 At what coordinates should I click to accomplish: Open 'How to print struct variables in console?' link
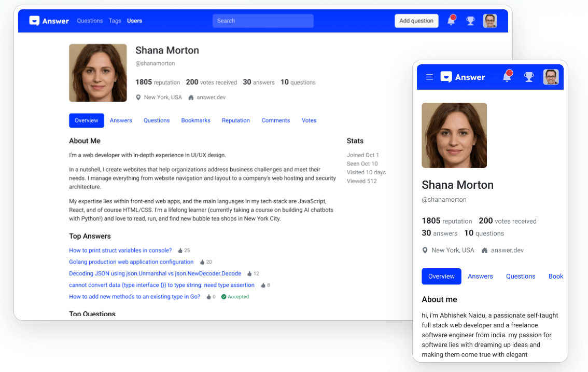click(120, 250)
